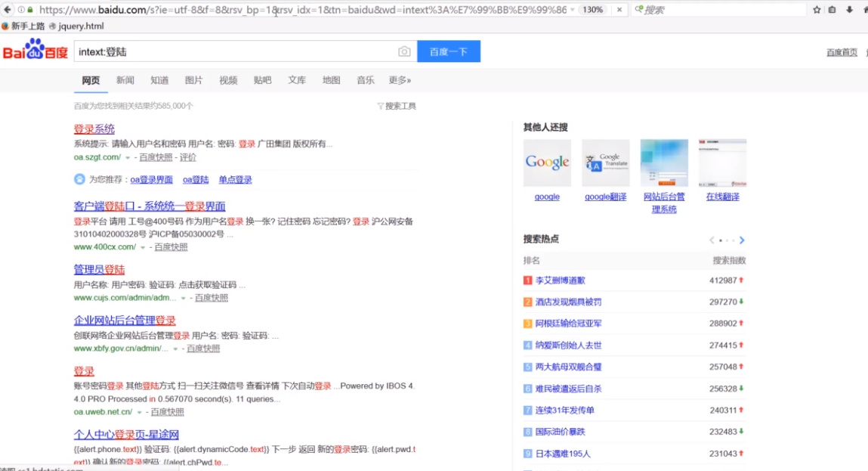The width and height of the screenshot is (868, 471).
Task: Go to next page of 搜索热点
Action: pyautogui.click(x=742, y=240)
